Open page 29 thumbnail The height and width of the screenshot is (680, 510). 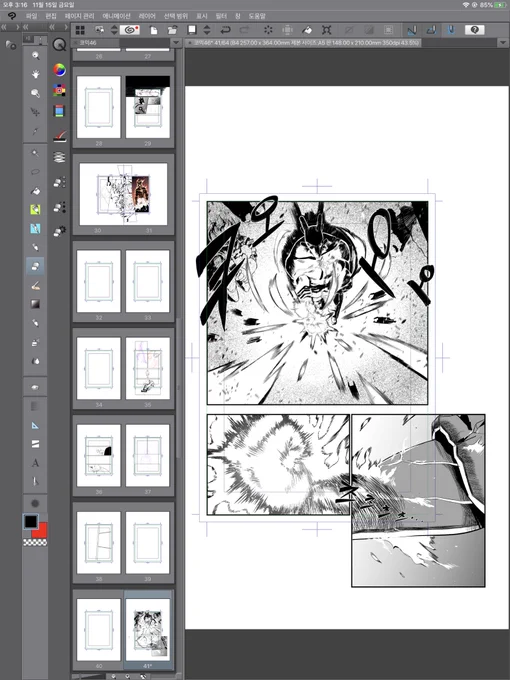[x=147, y=107]
